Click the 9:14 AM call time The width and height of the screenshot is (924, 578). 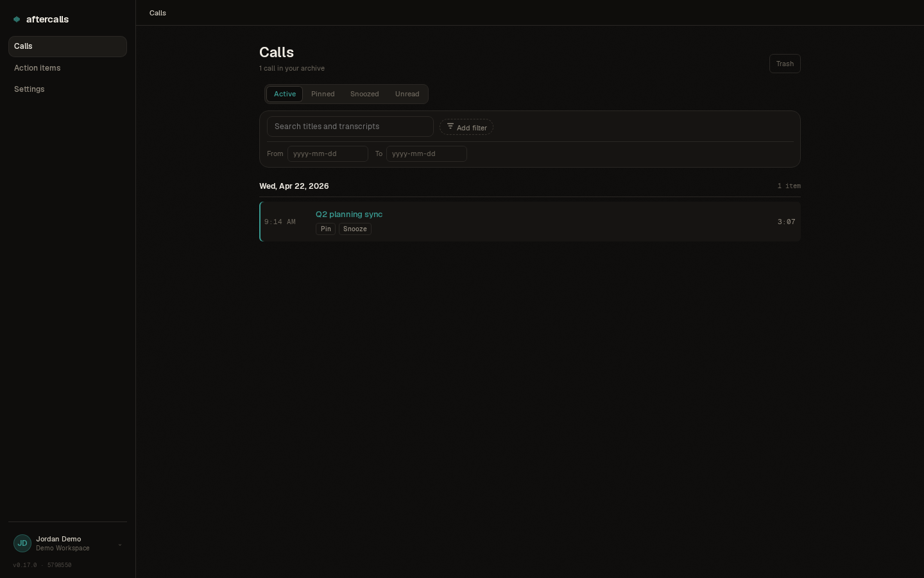[280, 222]
